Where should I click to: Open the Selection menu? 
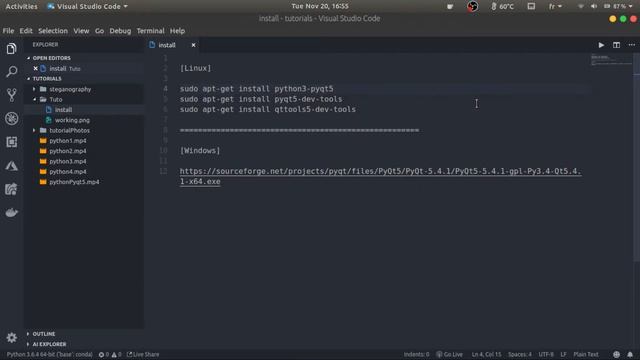tap(53, 31)
